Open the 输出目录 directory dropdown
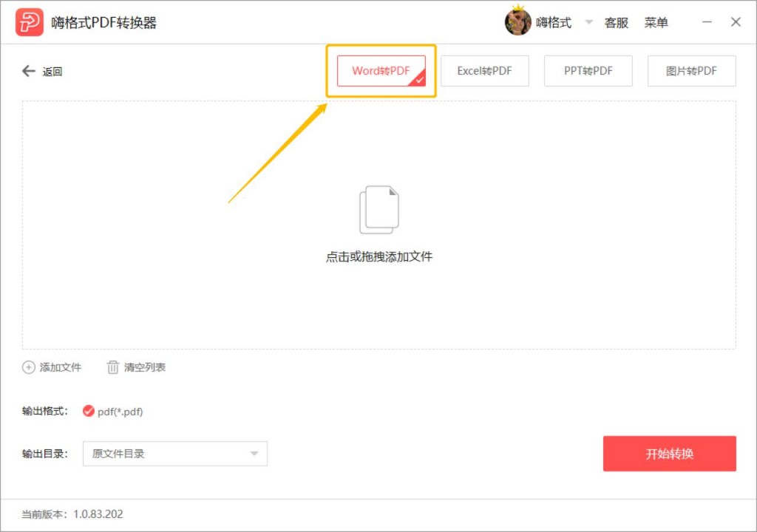Viewport: 757px width, 532px height. [x=174, y=453]
